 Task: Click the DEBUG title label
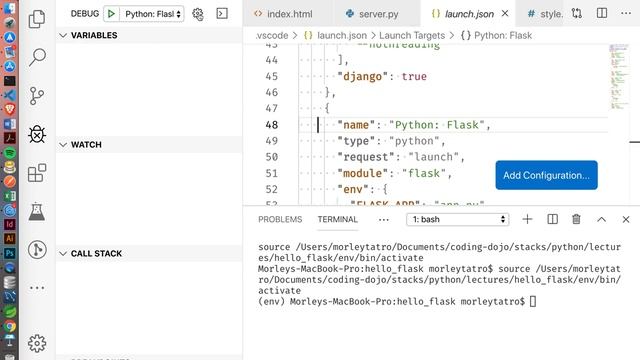pyautogui.click(x=84, y=14)
